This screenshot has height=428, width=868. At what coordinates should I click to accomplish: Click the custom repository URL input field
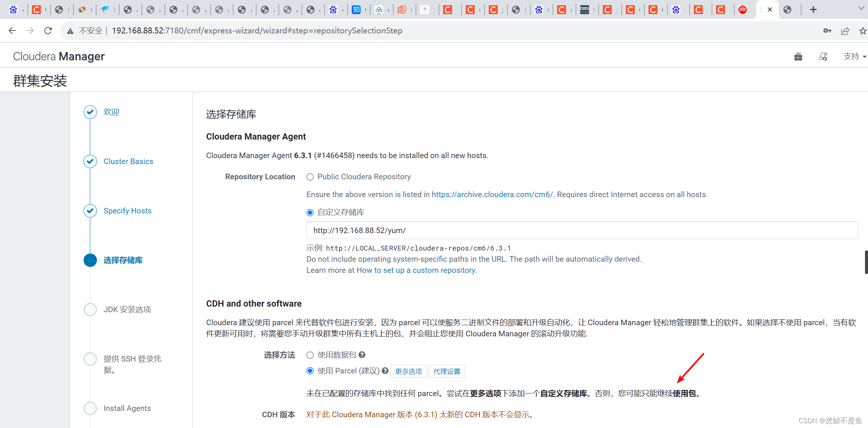[582, 231]
